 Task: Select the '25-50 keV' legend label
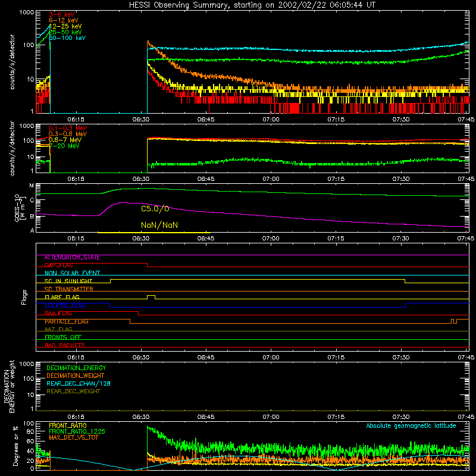(65, 32)
